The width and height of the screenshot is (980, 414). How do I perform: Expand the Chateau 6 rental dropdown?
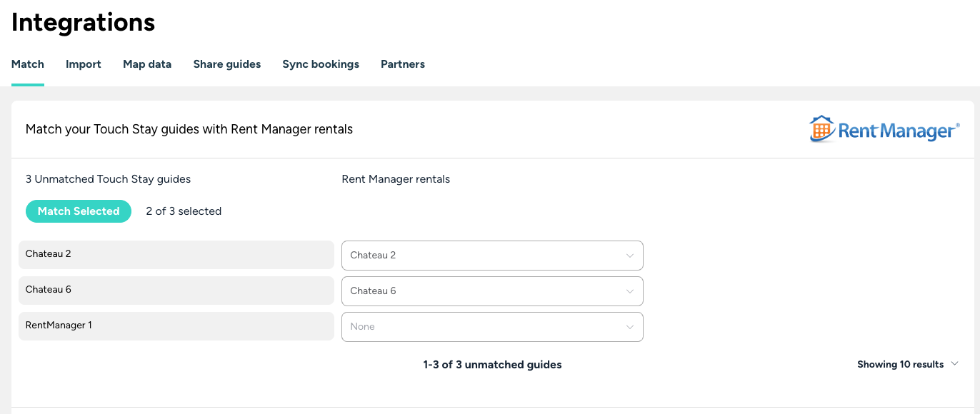click(492, 291)
